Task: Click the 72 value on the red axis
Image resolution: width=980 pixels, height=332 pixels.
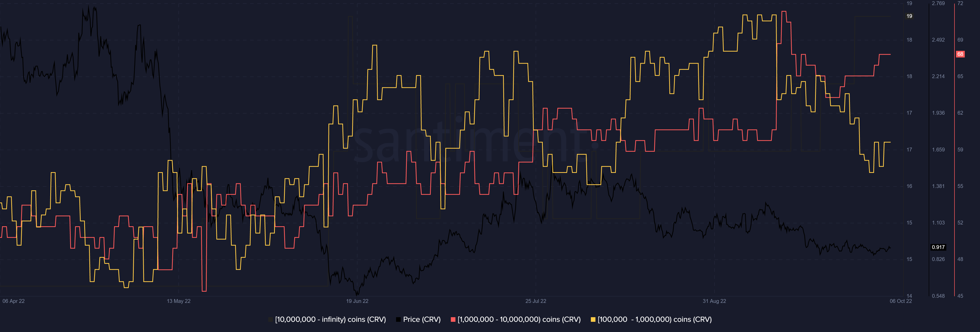Action: (960, 3)
